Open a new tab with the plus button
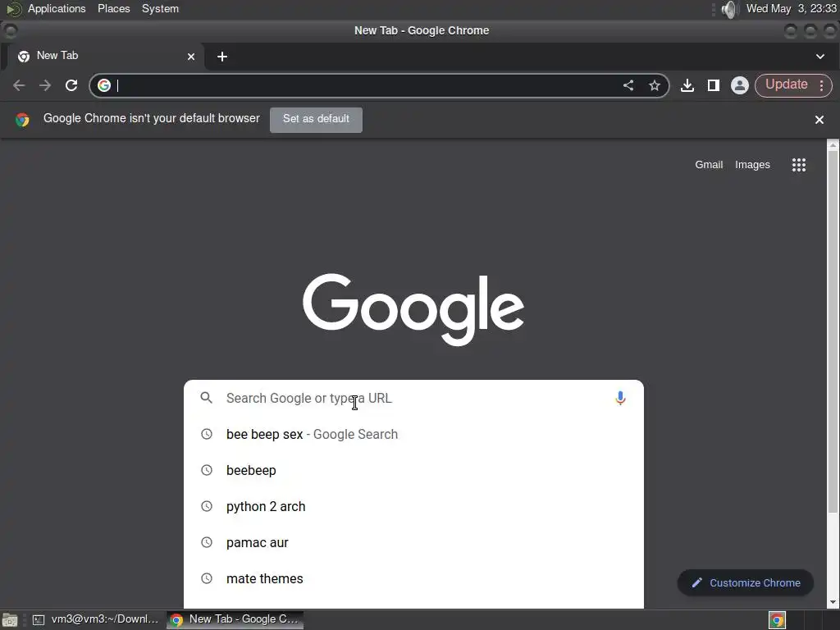Viewport: 840px width, 630px height. coord(222,57)
